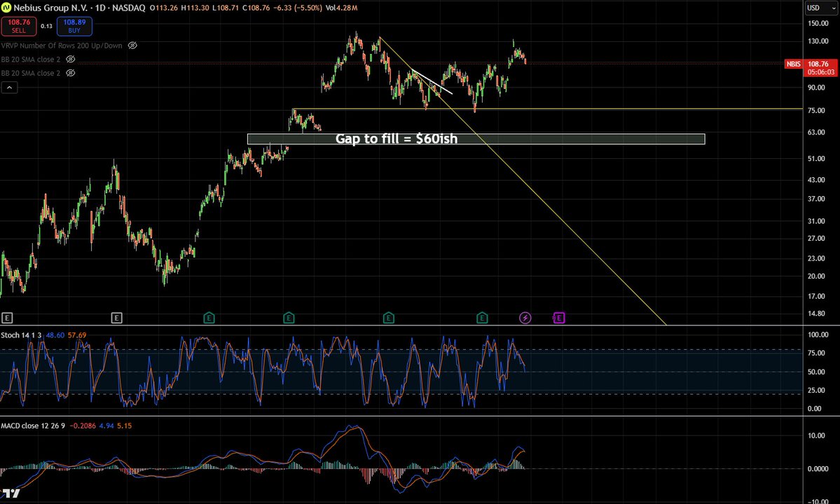The image size is (840, 504).
Task: Click the leftmost gray earnings E marker
Action: click(x=7, y=318)
